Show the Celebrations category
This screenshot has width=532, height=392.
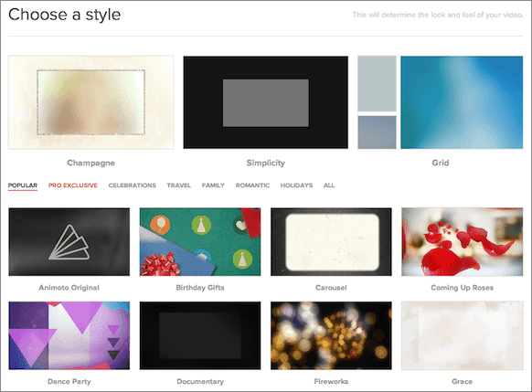click(133, 185)
